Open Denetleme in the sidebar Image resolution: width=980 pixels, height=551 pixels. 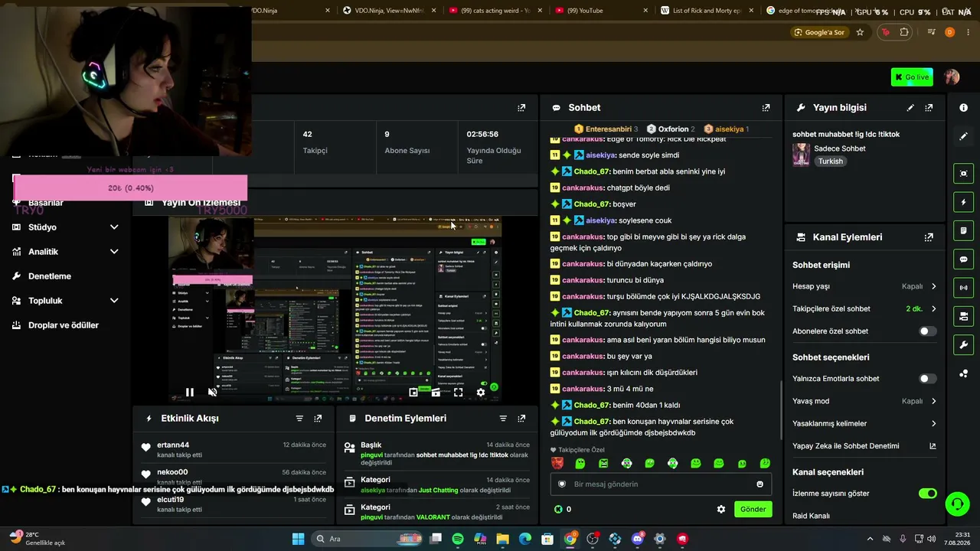(50, 276)
